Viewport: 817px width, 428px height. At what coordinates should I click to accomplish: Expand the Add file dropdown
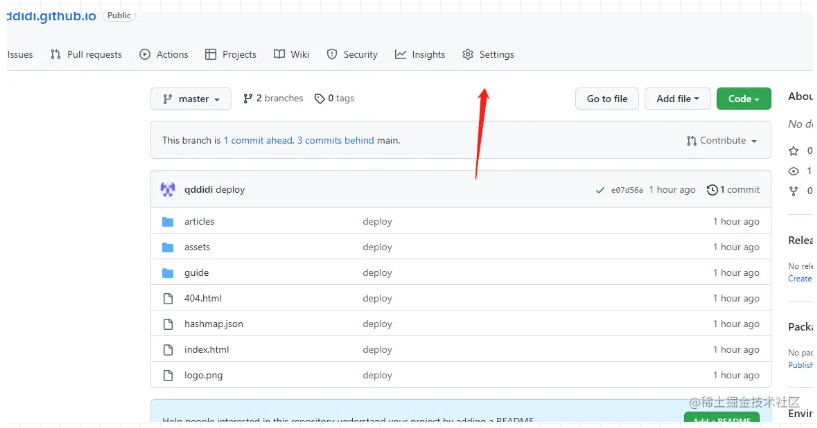tap(677, 99)
